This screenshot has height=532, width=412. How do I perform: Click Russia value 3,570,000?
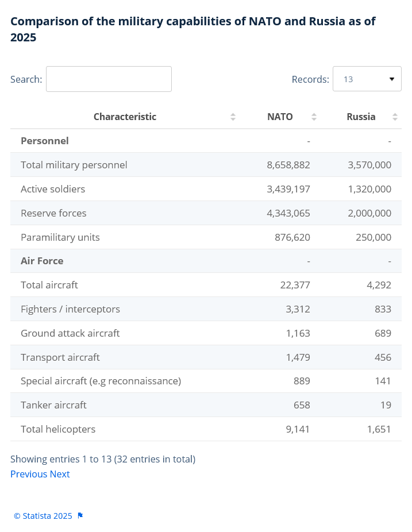[x=369, y=165]
